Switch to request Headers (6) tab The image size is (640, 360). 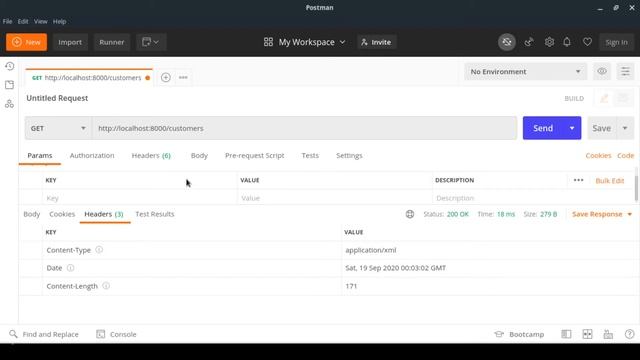(151, 156)
